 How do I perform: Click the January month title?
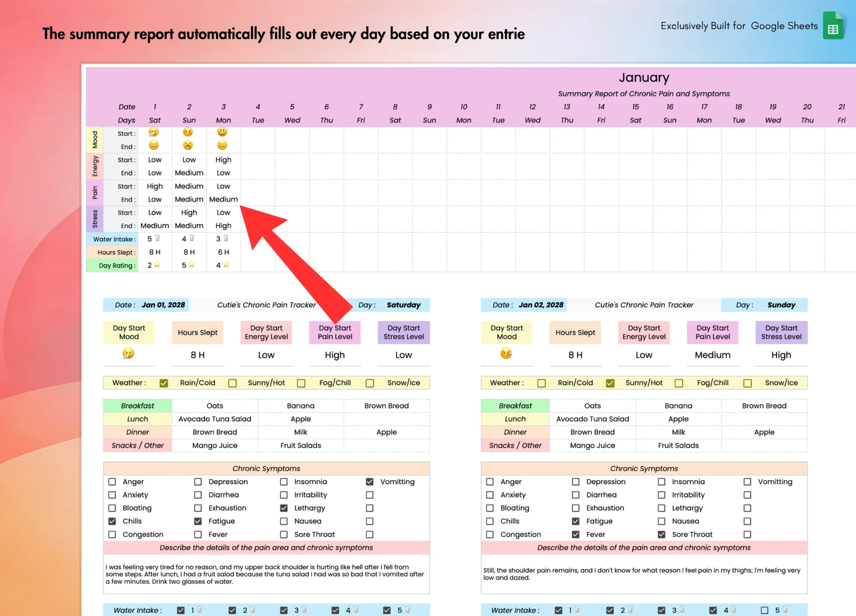click(x=644, y=77)
